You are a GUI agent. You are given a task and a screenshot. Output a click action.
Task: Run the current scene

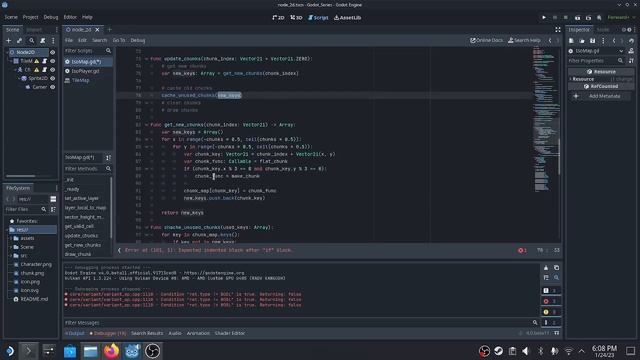click(577, 18)
